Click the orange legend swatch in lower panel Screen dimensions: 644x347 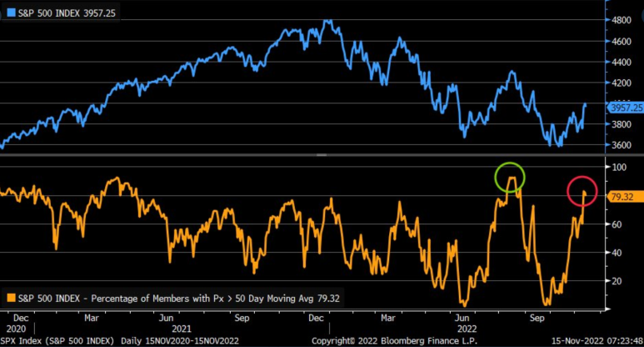(x=12, y=298)
